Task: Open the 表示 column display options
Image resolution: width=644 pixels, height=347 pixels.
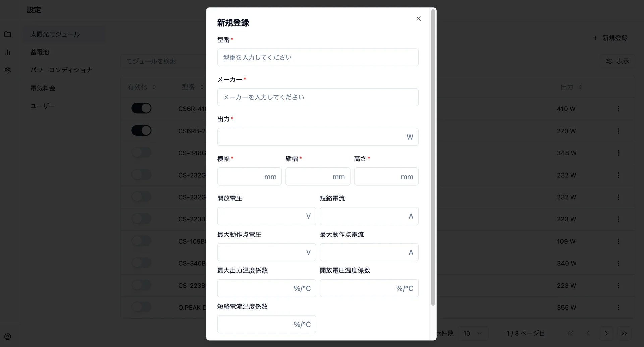Action: (617, 61)
